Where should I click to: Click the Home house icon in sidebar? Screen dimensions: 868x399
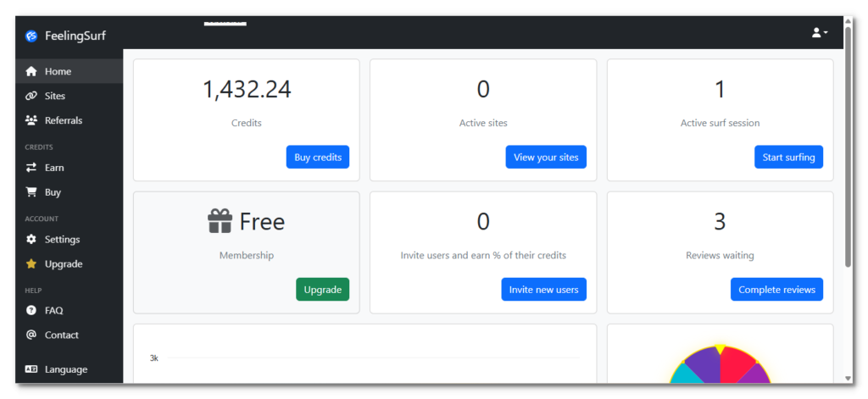[x=31, y=72]
